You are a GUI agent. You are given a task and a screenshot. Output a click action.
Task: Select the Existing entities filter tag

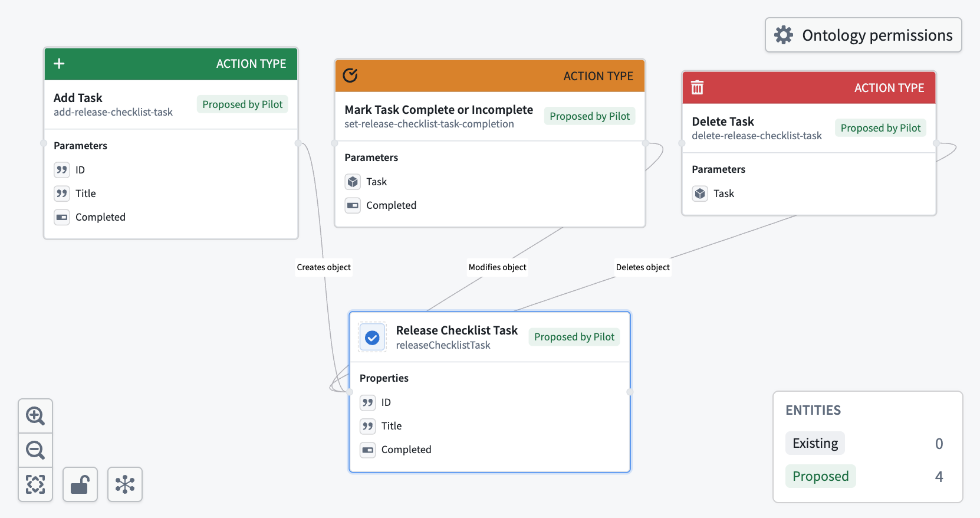click(815, 443)
